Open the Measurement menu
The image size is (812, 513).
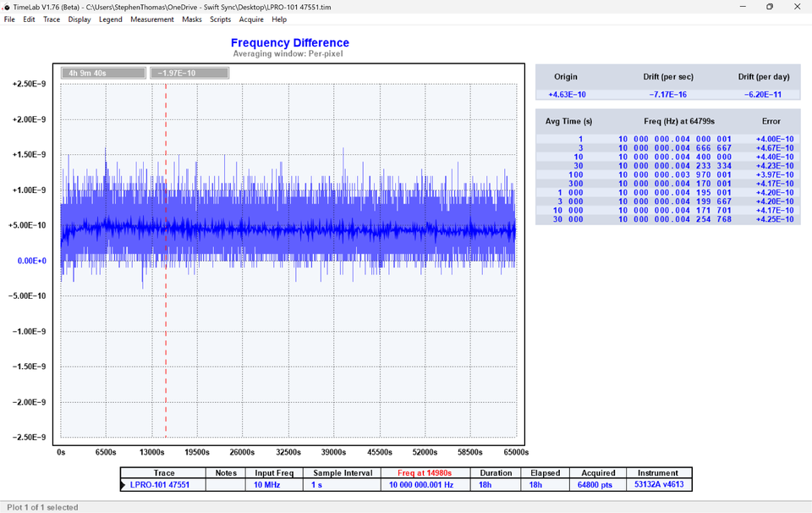[x=152, y=19]
